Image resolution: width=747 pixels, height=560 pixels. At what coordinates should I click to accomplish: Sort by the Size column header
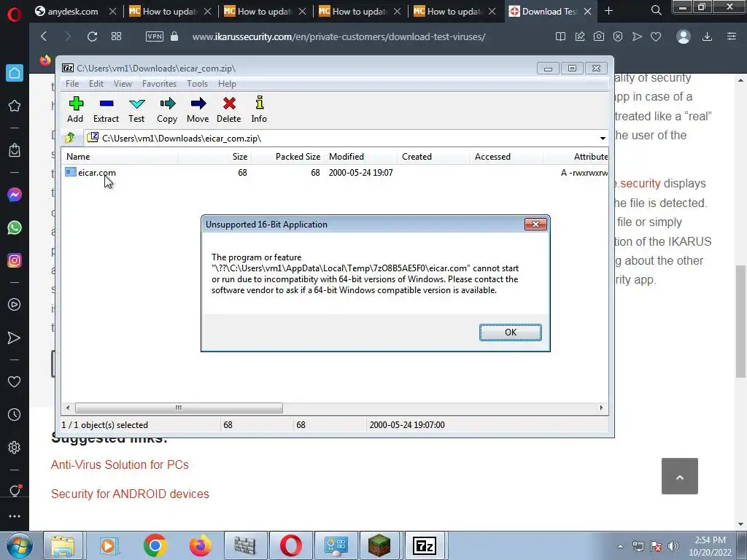point(215,157)
